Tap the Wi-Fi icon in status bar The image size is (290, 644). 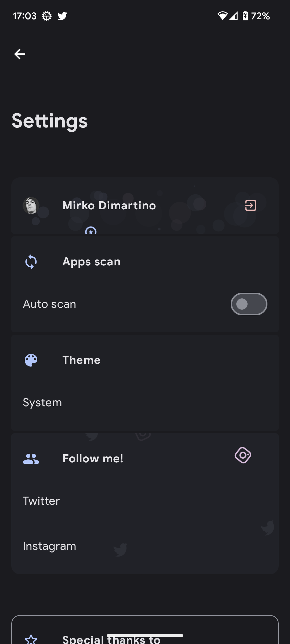222,16
